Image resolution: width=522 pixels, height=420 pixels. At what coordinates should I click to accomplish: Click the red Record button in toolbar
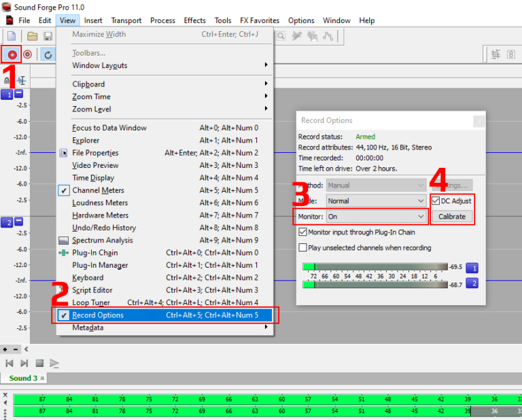click(x=12, y=54)
